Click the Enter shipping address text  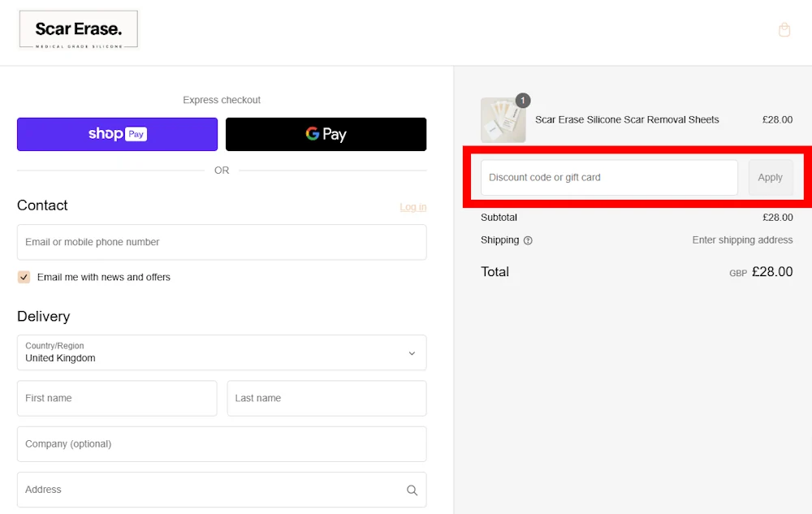(742, 240)
